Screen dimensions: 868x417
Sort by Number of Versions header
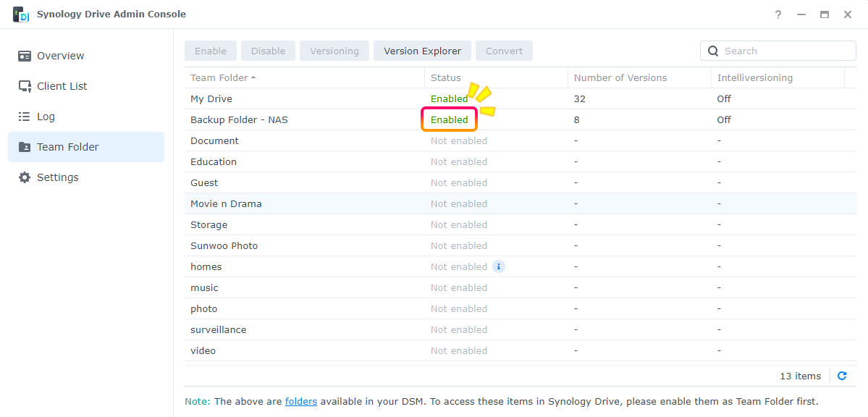click(639, 78)
